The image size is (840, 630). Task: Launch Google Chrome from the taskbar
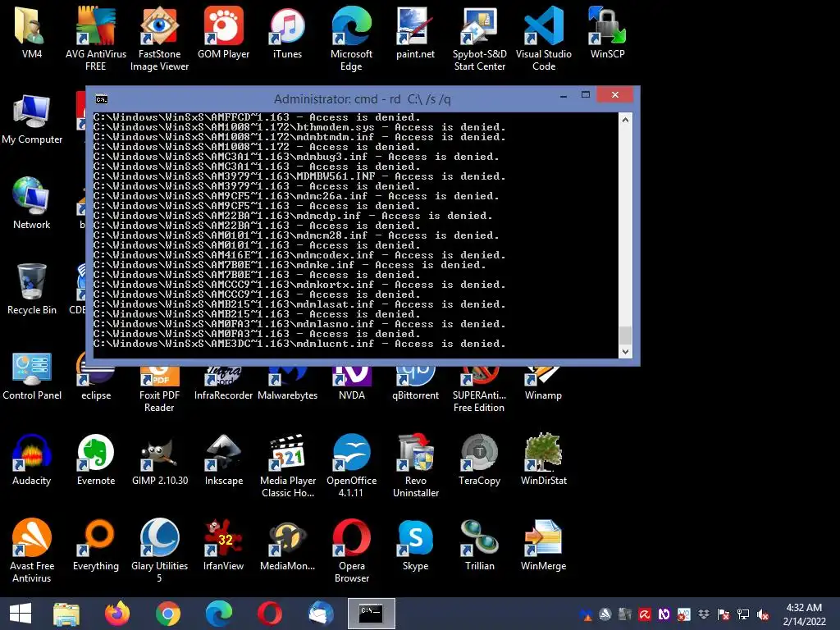(167, 614)
